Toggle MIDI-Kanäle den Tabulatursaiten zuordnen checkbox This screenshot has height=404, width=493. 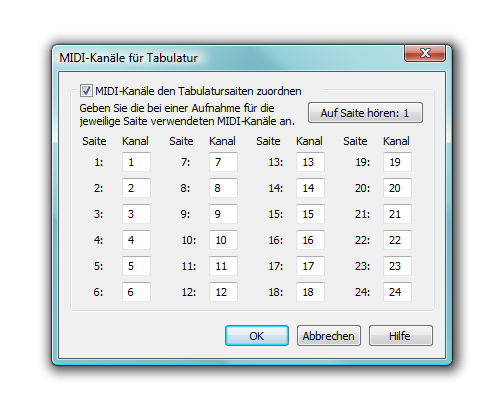(86, 91)
